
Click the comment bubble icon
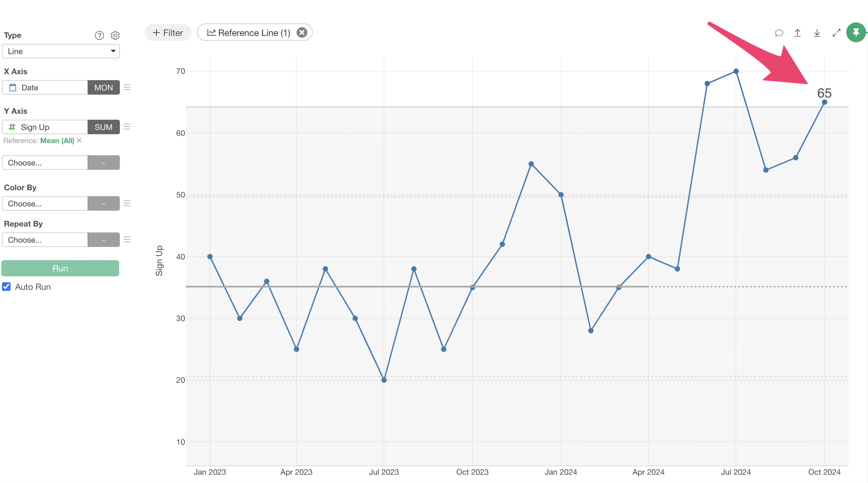coord(779,33)
